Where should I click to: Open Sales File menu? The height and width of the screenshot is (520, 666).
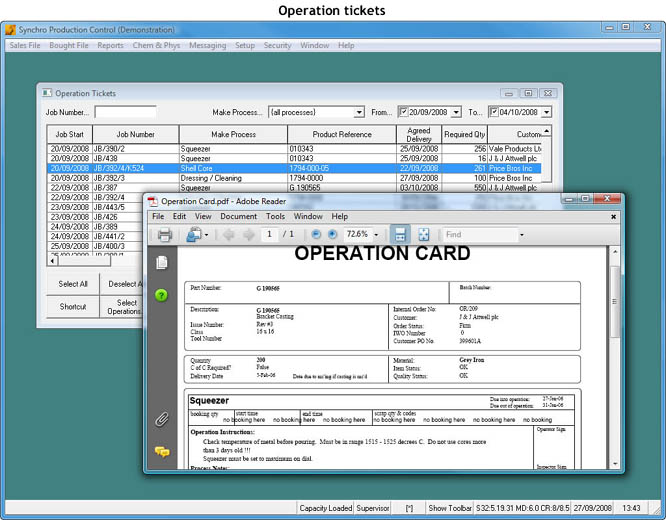click(x=25, y=45)
